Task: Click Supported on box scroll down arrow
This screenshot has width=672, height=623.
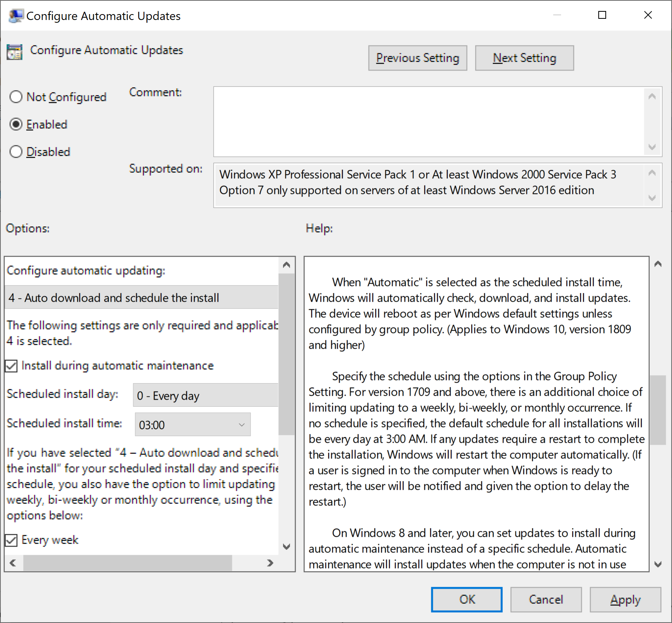Action: (652, 198)
